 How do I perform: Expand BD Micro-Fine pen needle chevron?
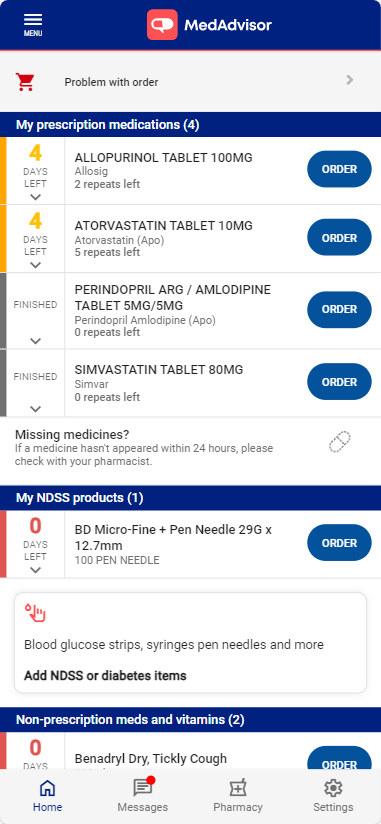(x=35, y=570)
